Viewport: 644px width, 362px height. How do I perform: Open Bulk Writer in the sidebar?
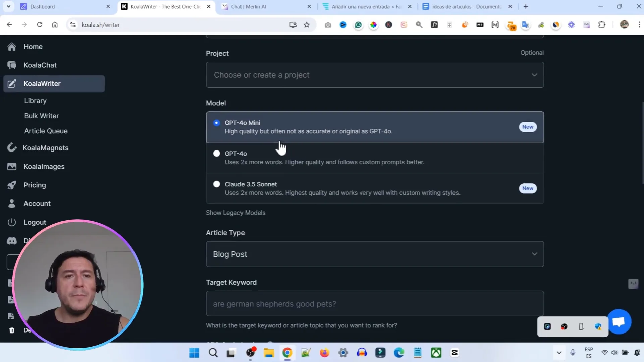pyautogui.click(x=42, y=116)
